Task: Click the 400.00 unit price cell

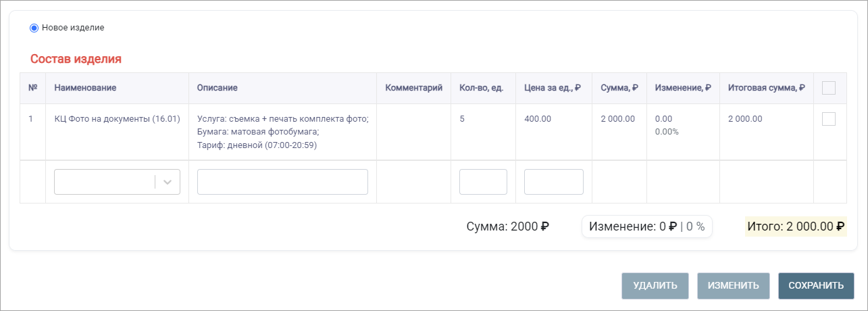Action: 538,119
